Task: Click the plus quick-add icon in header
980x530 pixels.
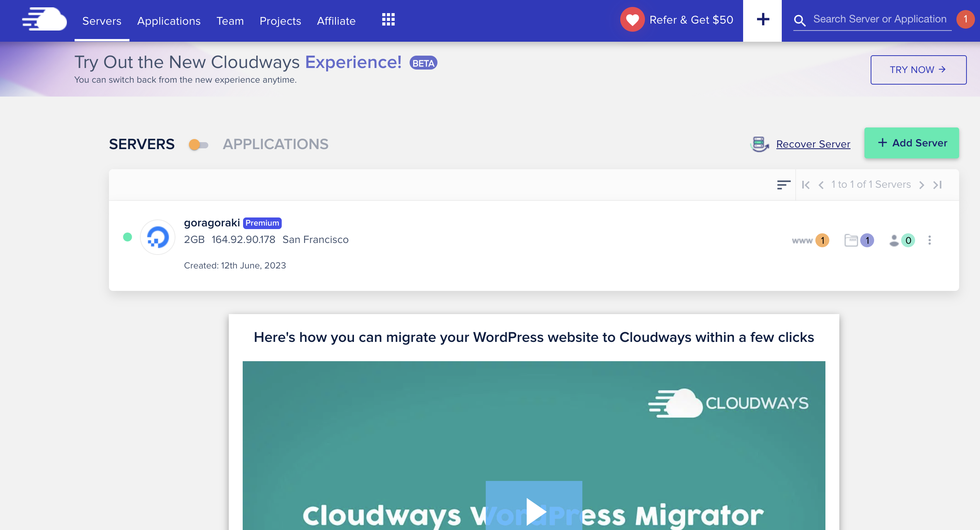Action: click(x=762, y=20)
